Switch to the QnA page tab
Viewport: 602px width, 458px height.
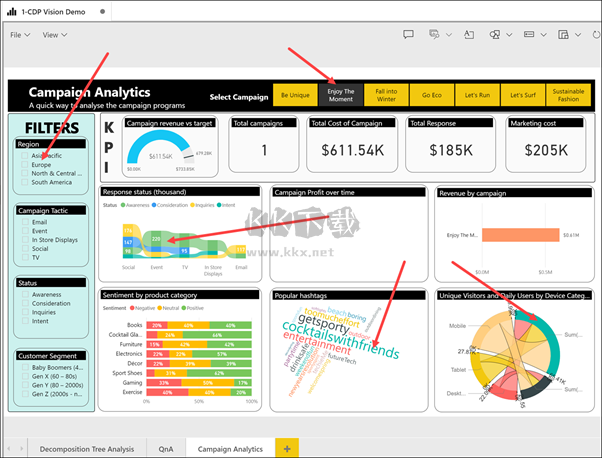pyautogui.click(x=166, y=449)
